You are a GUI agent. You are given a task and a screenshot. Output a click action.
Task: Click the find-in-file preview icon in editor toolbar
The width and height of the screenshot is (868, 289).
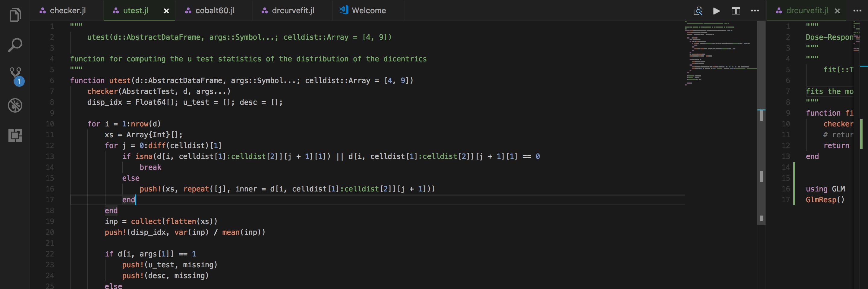pos(698,11)
